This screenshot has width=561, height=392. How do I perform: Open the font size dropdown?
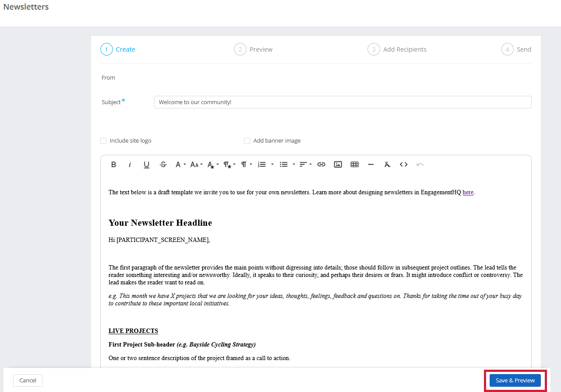196,164
